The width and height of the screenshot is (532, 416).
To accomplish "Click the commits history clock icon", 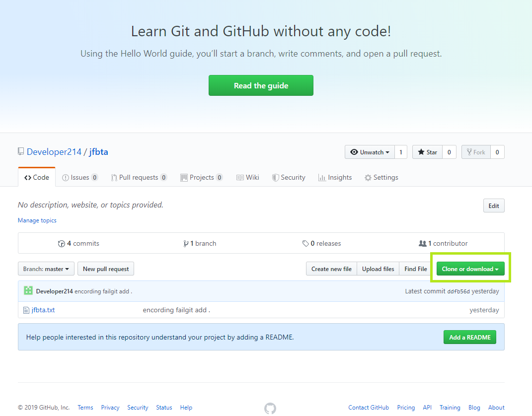I will click(x=62, y=243).
